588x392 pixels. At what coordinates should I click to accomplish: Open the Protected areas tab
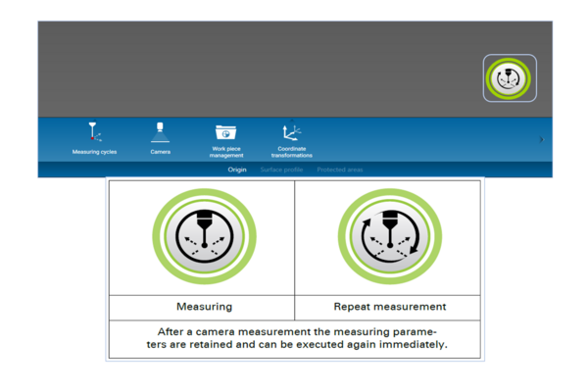(340, 170)
